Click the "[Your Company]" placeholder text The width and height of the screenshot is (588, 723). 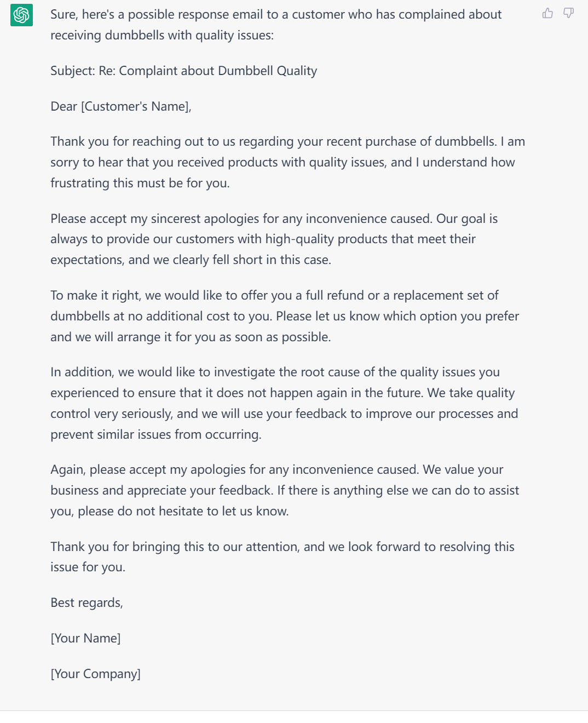(95, 674)
